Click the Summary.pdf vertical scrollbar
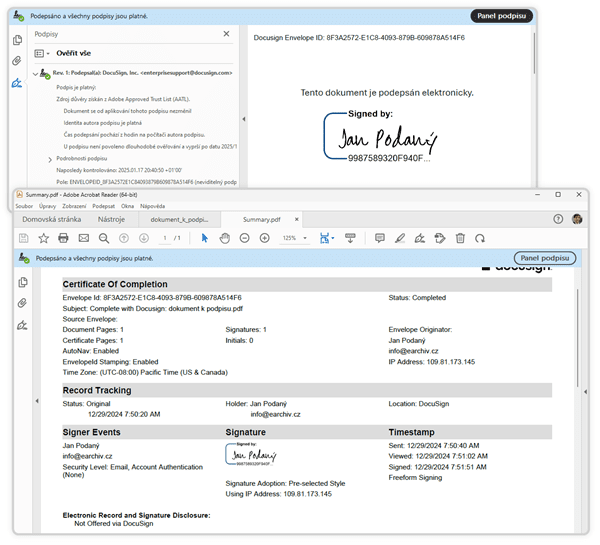 [x=577, y=338]
